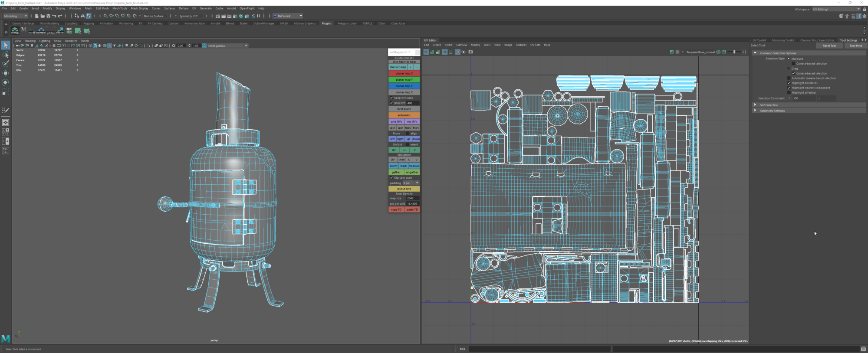The width and height of the screenshot is (868, 353).
Task: Activate the Paint Selection tool
Action: click(6, 64)
